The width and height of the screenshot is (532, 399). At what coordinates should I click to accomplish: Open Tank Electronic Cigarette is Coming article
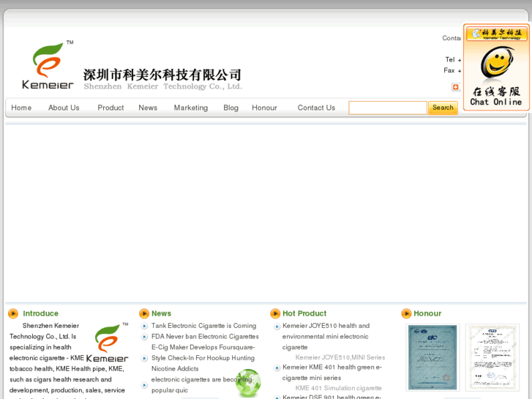203,326
